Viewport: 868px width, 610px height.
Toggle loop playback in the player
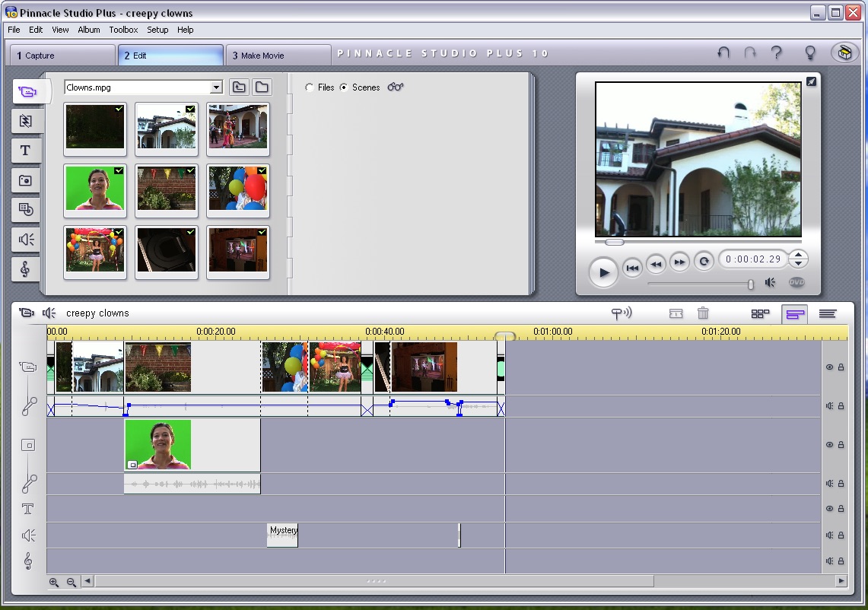point(704,262)
